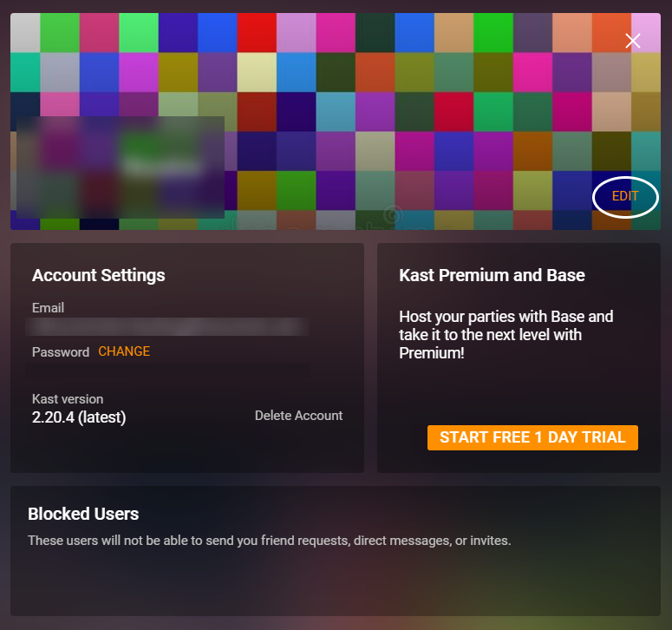672x630 pixels.
Task: Click the pale yellow tile in banner's second row
Action: click(257, 72)
